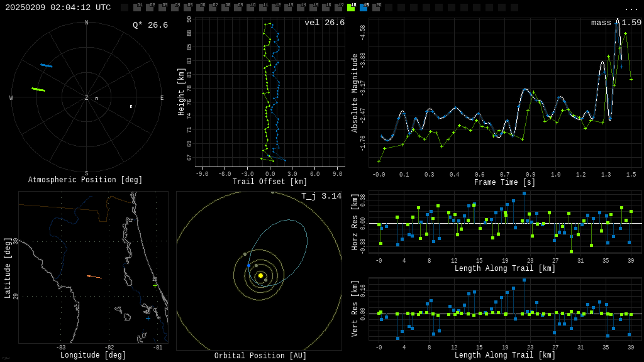Expand station 20 box in top bar
This screenshot has width=644, height=362.
pyautogui.click(x=376, y=8)
